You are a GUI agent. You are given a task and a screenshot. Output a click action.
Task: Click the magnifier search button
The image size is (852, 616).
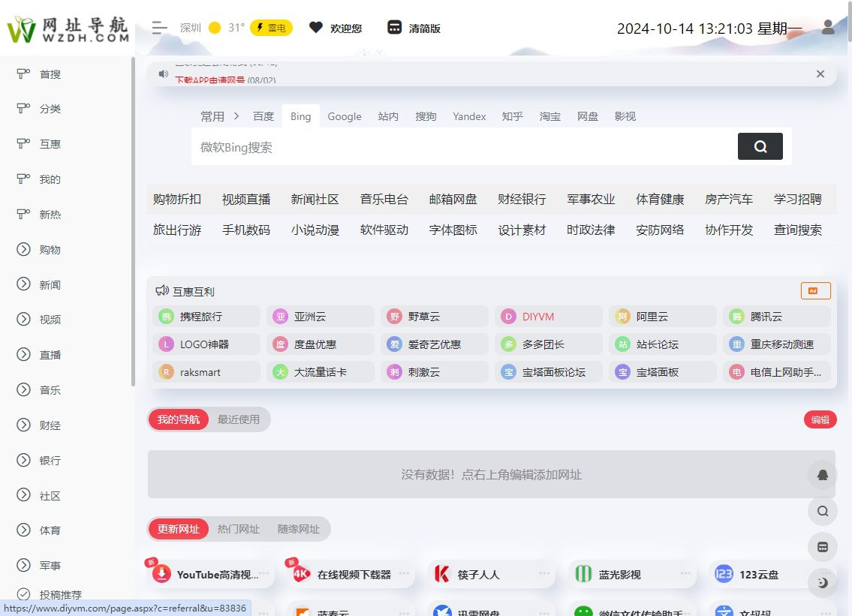click(760, 146)
